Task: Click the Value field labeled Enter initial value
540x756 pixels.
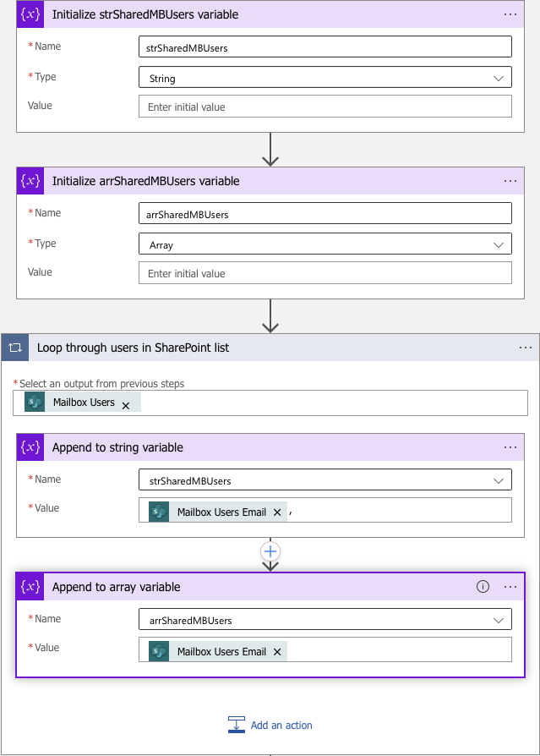Action: point(325,106)
